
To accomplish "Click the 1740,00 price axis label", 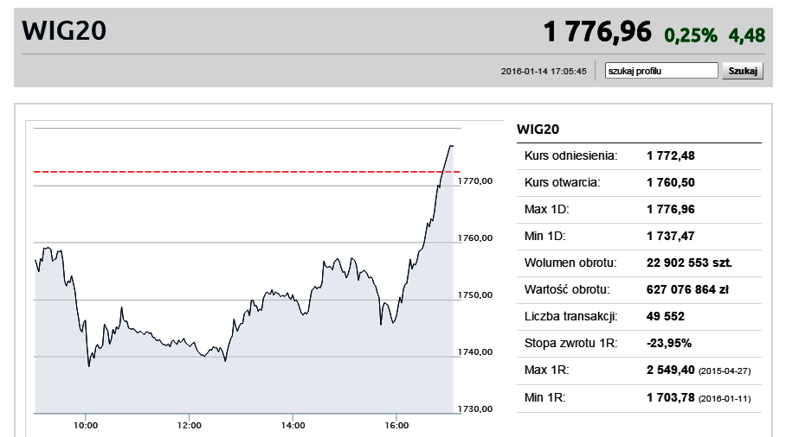I will click(x=476, y=352).
